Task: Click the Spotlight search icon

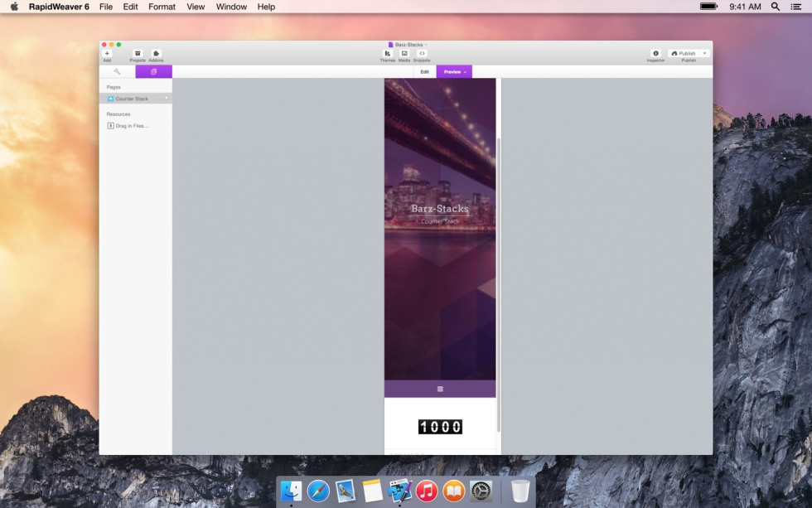Action: pyautogui.click(x=776, y=7)
